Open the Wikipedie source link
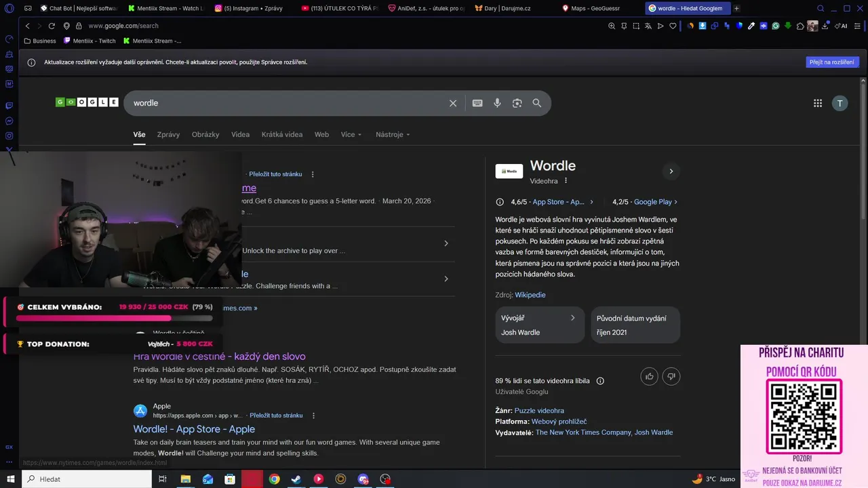868x488 pixels. tap(530, 295)
